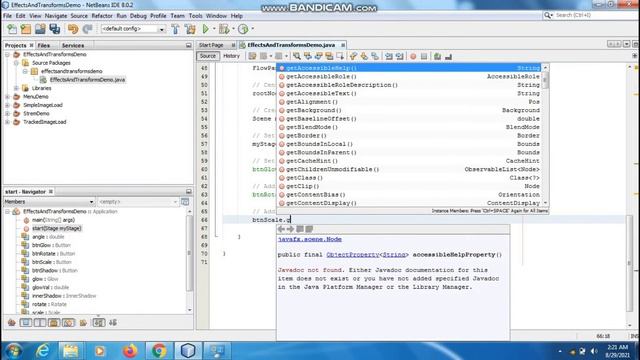This screenshot has height=360, width=640.
Task: Select the Source view button
Action: [208, 56]
